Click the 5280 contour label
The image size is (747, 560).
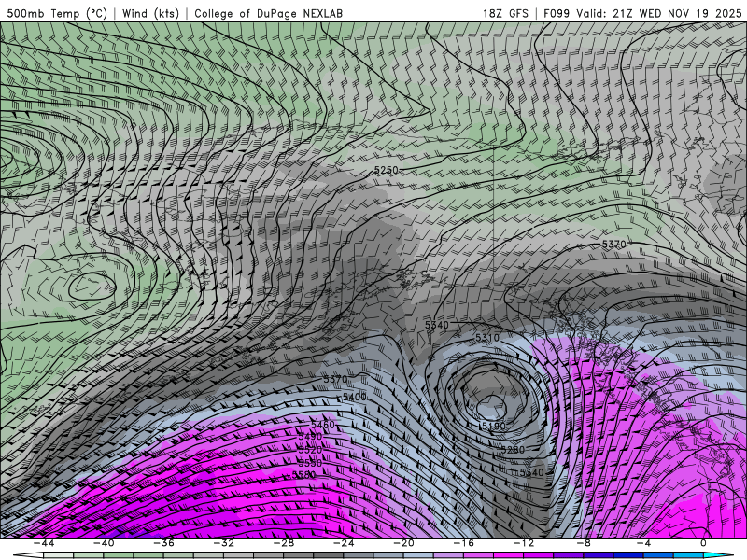click(x=513, y=450)
